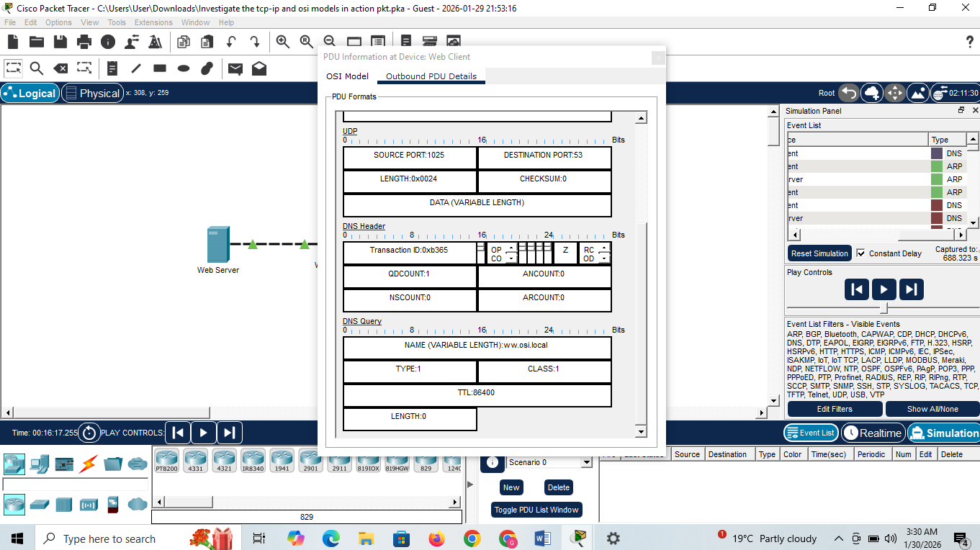
Task: Open the Tools menu
Action: (x=117, y=22)
